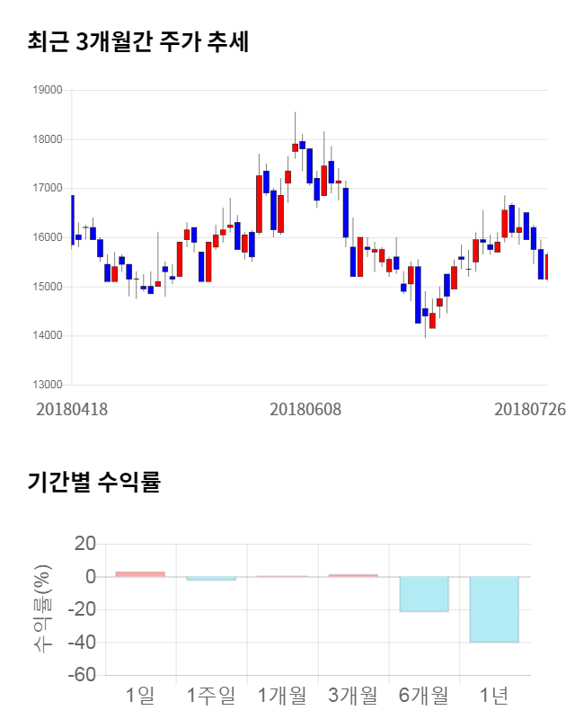Click the '기간별 수익률' section heading
This screenshot has width=575, height=728.
click(93, 482)
